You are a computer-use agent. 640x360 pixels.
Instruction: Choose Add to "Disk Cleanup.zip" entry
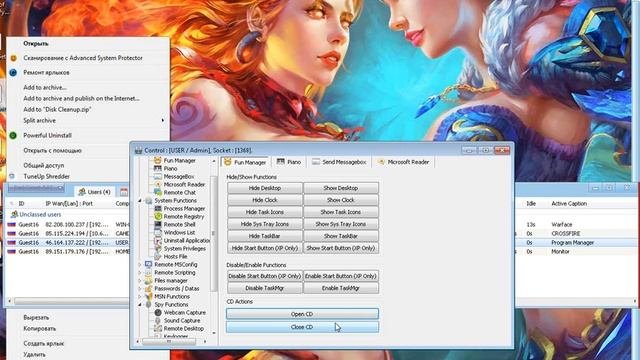[x=57, y=109]
